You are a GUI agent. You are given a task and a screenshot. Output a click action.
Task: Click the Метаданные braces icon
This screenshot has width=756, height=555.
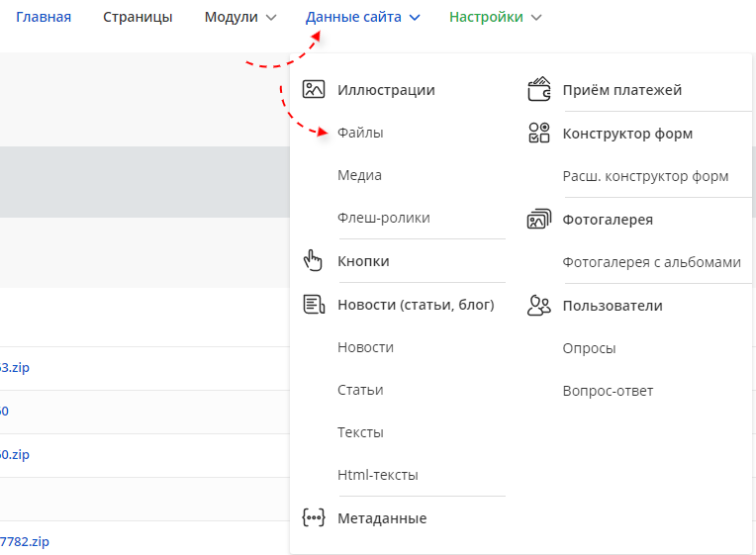coord(314,518)
